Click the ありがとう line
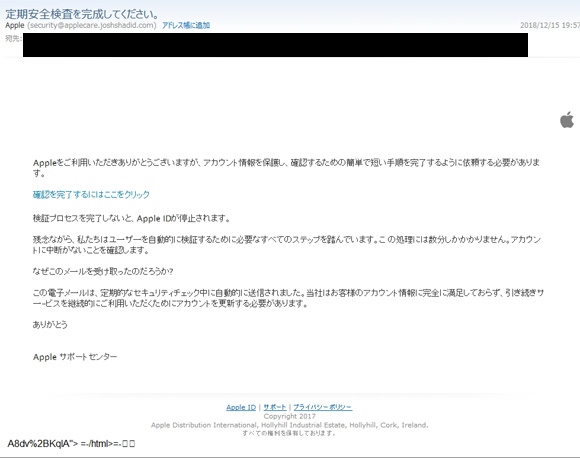 pos(50,324)
